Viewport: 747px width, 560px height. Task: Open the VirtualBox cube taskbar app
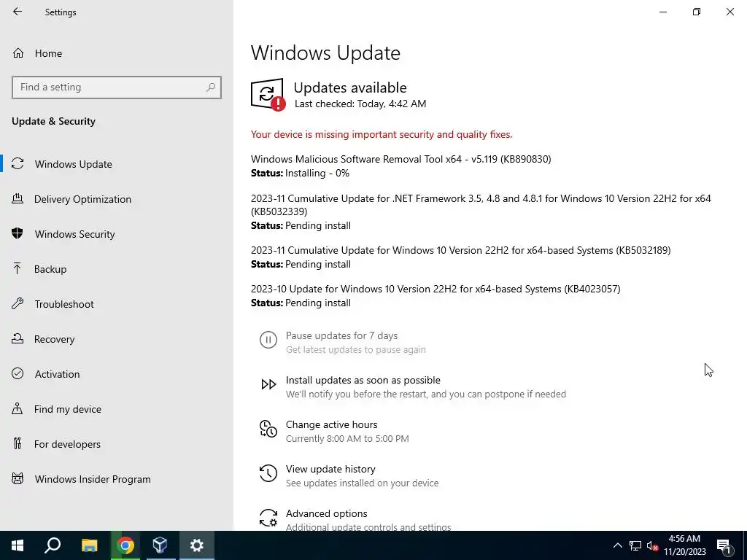160,545
